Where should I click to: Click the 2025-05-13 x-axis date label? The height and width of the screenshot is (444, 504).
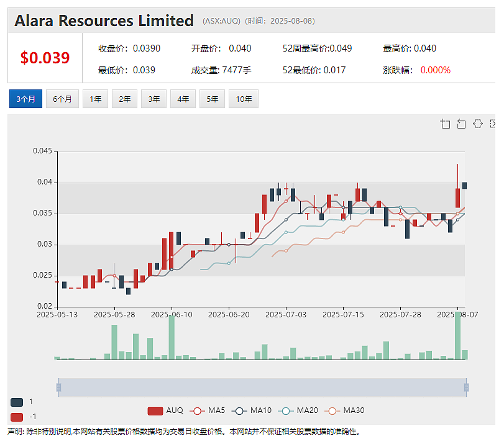[x=57, y=315]
